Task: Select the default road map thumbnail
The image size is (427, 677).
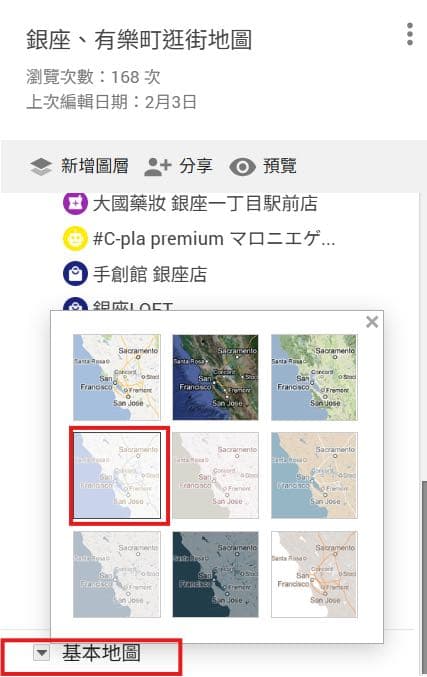Action: click(x=117, y=377)
